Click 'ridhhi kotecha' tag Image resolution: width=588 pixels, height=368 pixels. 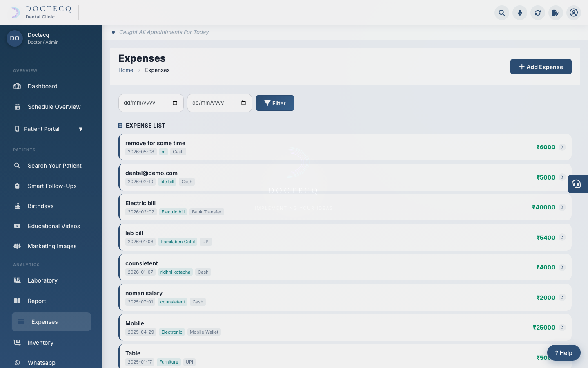click(175, 272)
